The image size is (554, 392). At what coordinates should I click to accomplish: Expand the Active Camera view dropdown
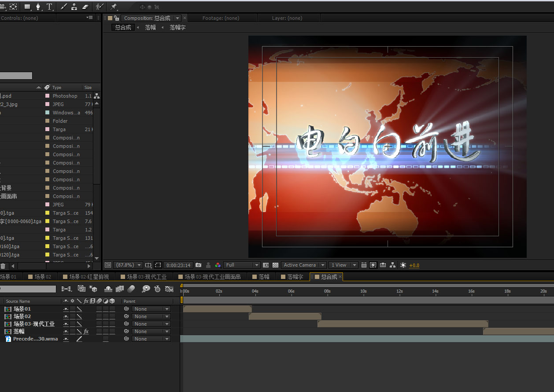(304, 265)
